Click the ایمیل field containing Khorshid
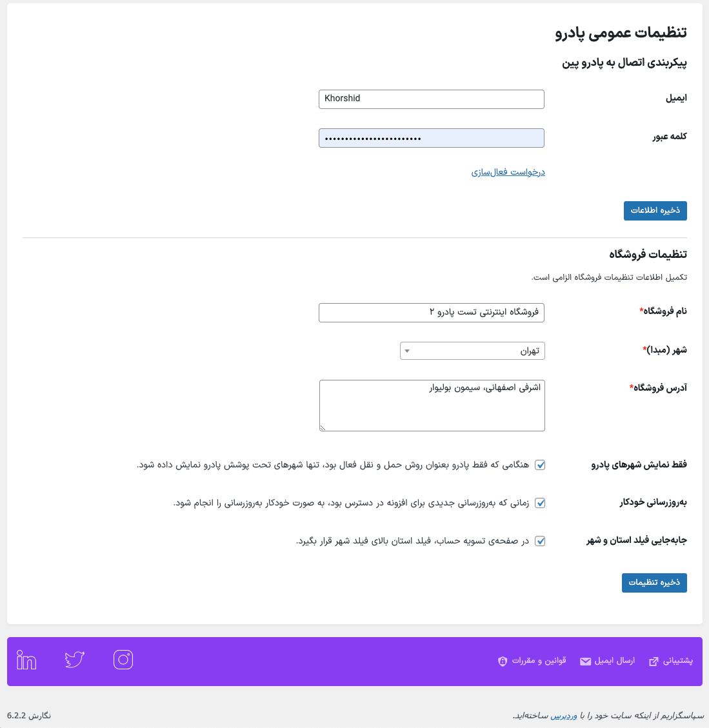Viewport: 709px width, 728px height. [431, 99]
